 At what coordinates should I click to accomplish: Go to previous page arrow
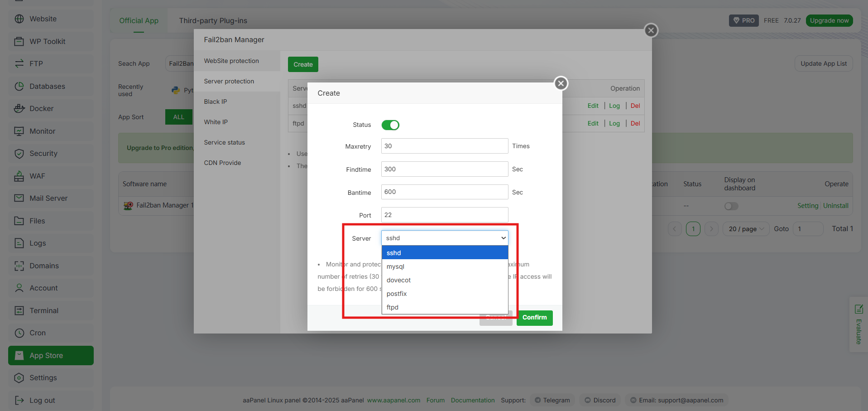[675, 229]
